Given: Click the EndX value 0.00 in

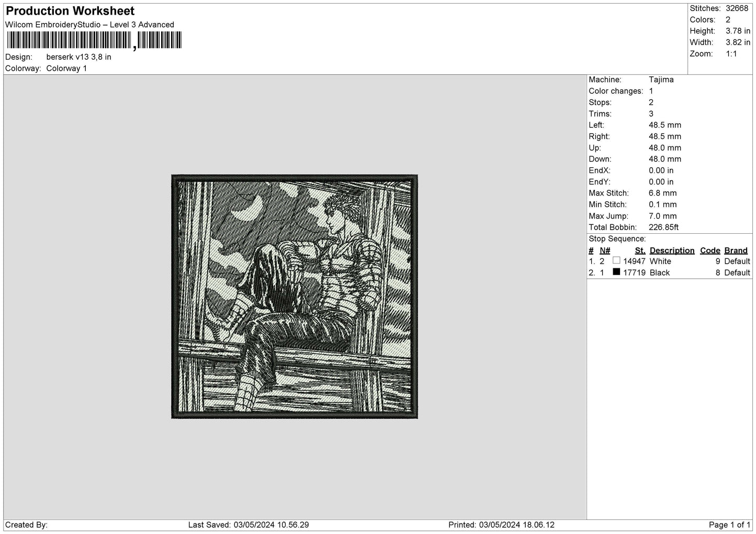Looking at the screenshot, I should [x=661, y=171].
